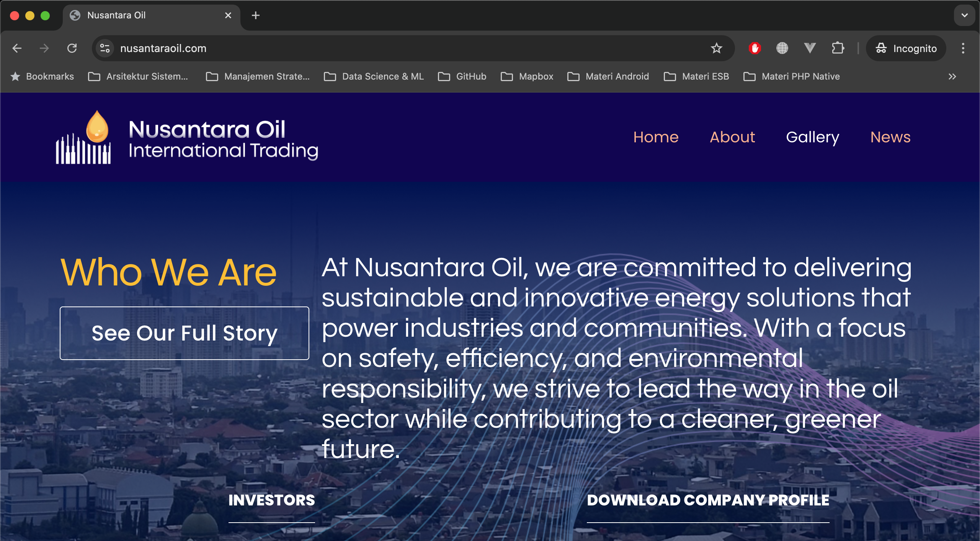Open site information icon in address bar

[x=105, y=48]
